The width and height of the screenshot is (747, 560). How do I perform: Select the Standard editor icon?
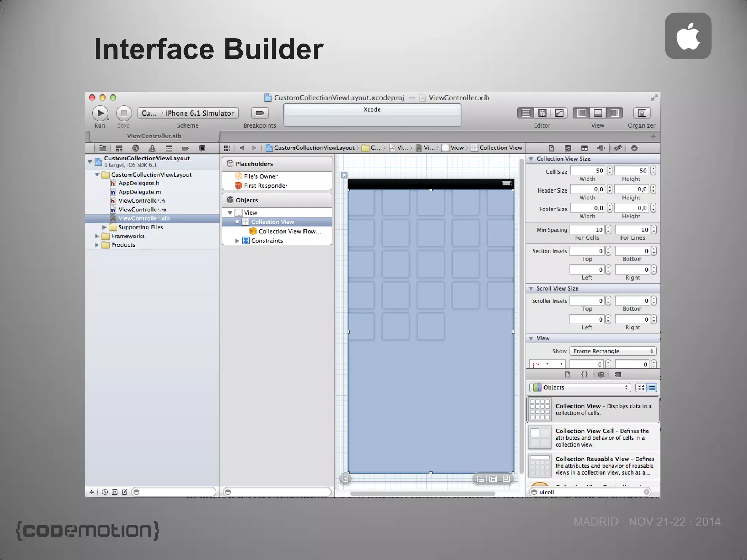526,113
